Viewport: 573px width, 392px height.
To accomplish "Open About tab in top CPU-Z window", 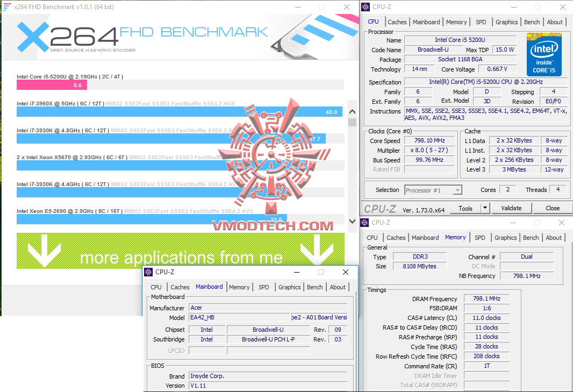I will pos(555,22).
